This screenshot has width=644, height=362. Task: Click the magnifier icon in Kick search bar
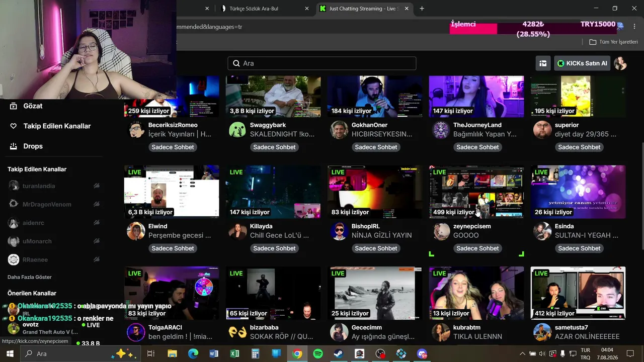236,63
